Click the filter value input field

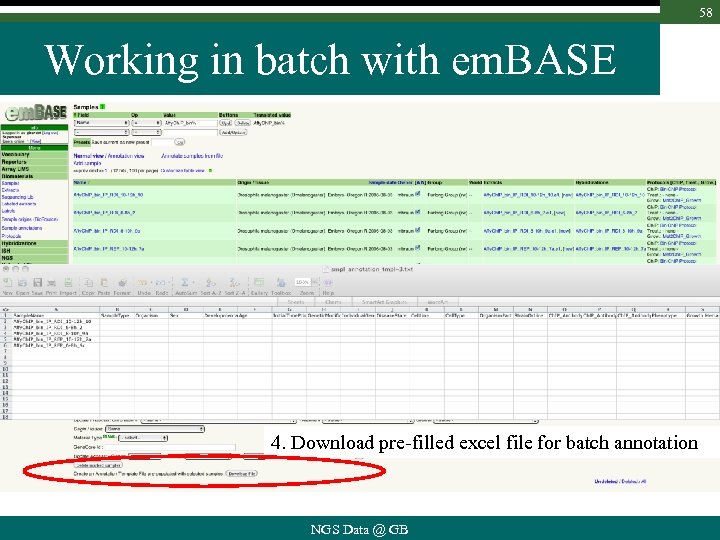pyautogui.click(x=190, y=123)
